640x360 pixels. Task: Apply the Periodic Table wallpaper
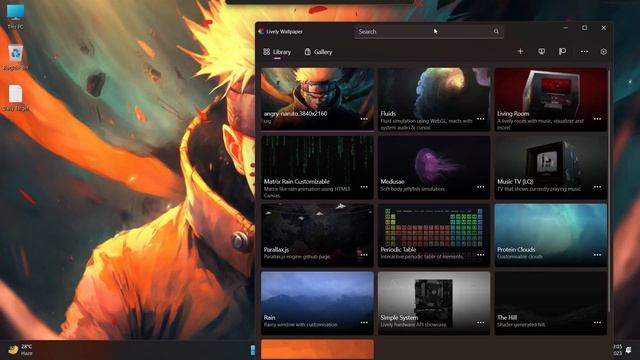tap(434, 235)
